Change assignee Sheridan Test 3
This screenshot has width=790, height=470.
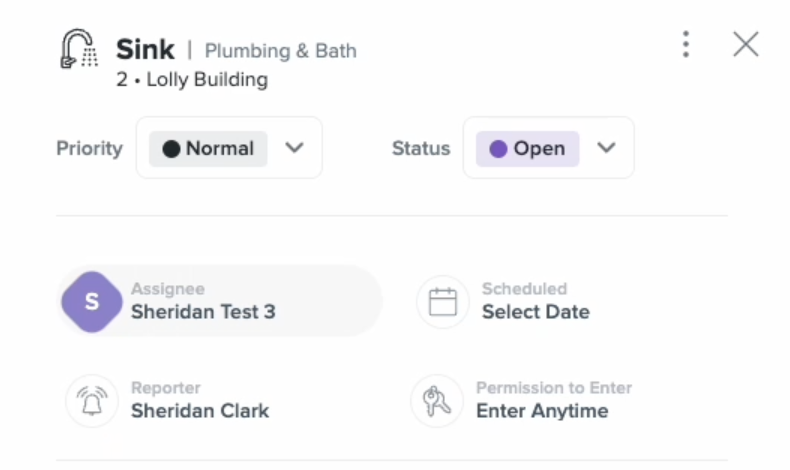pos(203,312)
